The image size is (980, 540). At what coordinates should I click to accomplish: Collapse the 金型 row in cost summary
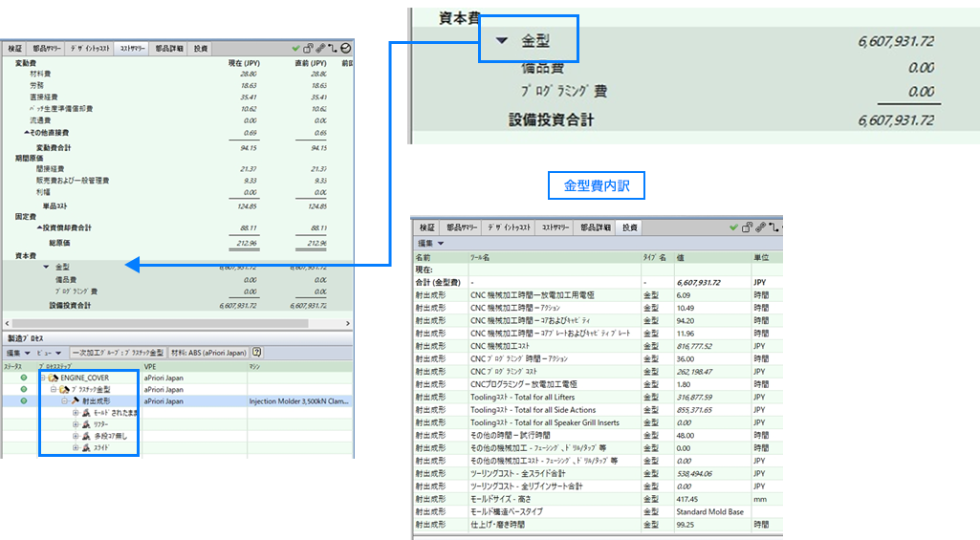(45, 267)
